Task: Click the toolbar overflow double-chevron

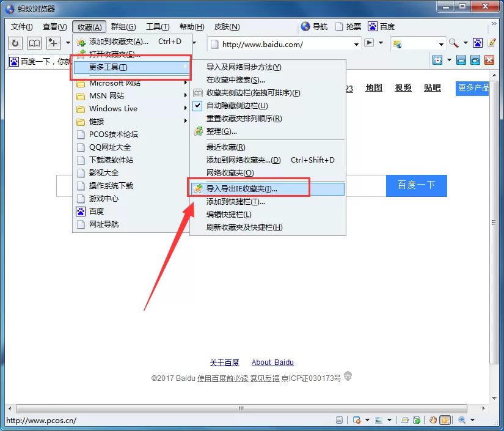Action: [494, 23]
